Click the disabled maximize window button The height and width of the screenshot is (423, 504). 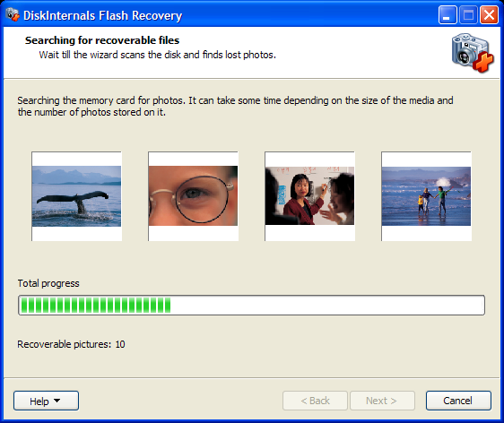point(468,14)
